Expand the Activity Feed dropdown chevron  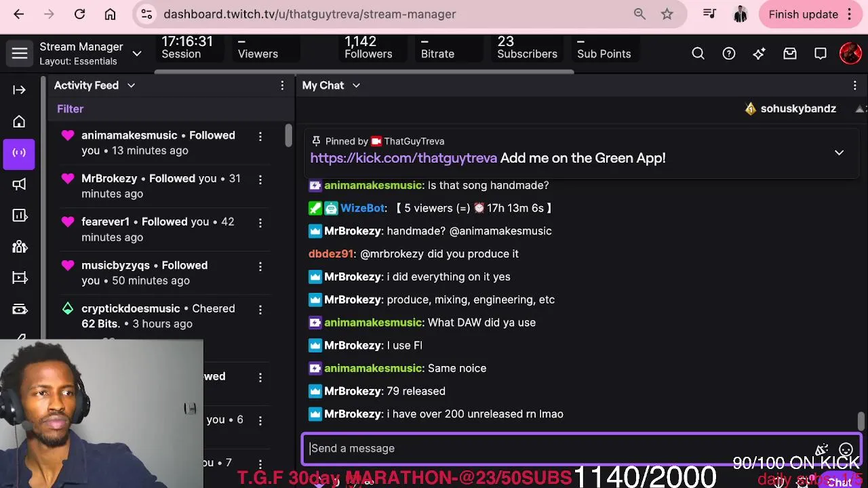click(x=131, y=85)
